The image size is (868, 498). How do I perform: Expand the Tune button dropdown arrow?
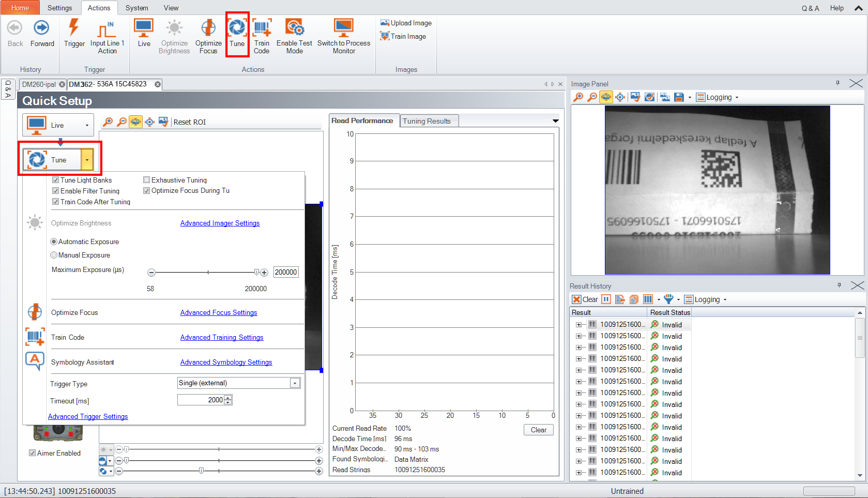click(87, 160)
